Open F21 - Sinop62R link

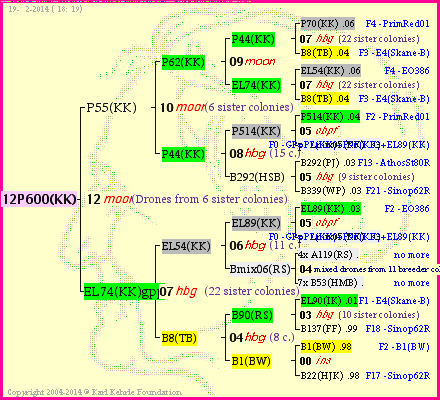point(398,191)
